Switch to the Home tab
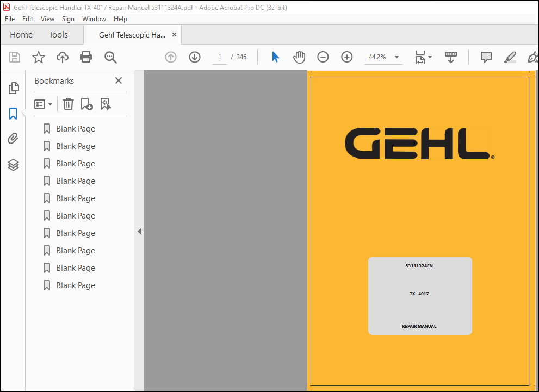The image size is (539, 392). (x=21, y=35)
